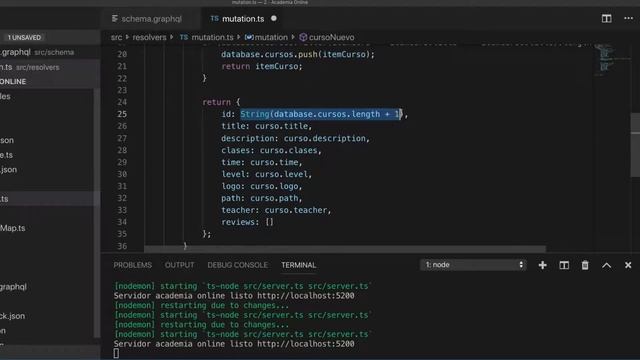Image resolution: width=640 pixels, height=360 pixels.
Task: Click the cursoNuevo symbol icon in breadcrumb
Action: coord(303,37)
